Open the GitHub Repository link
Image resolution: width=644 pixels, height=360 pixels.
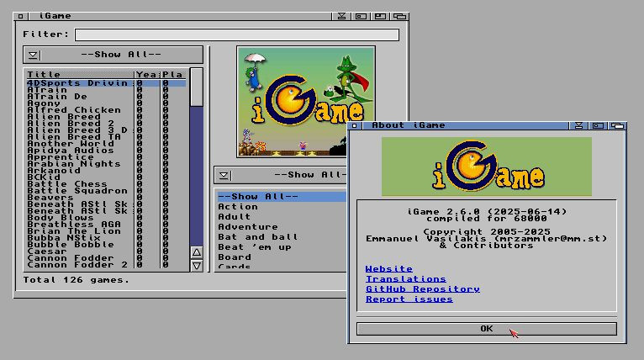(x=423, y=289)
